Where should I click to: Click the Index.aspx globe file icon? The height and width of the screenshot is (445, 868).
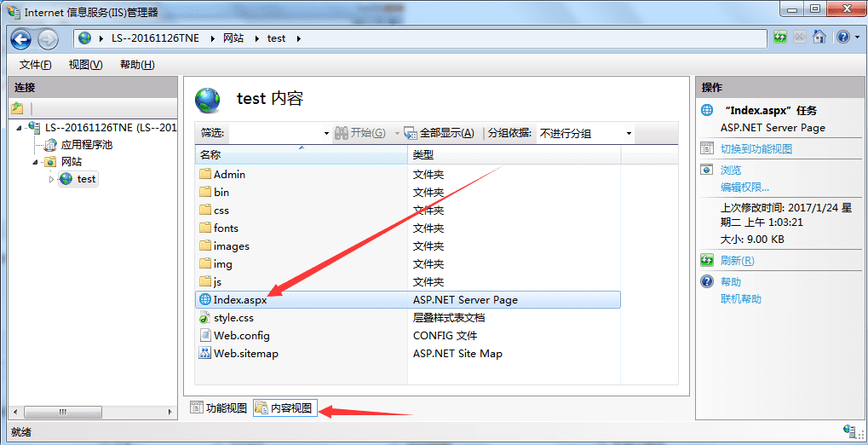tap(204, 300)
